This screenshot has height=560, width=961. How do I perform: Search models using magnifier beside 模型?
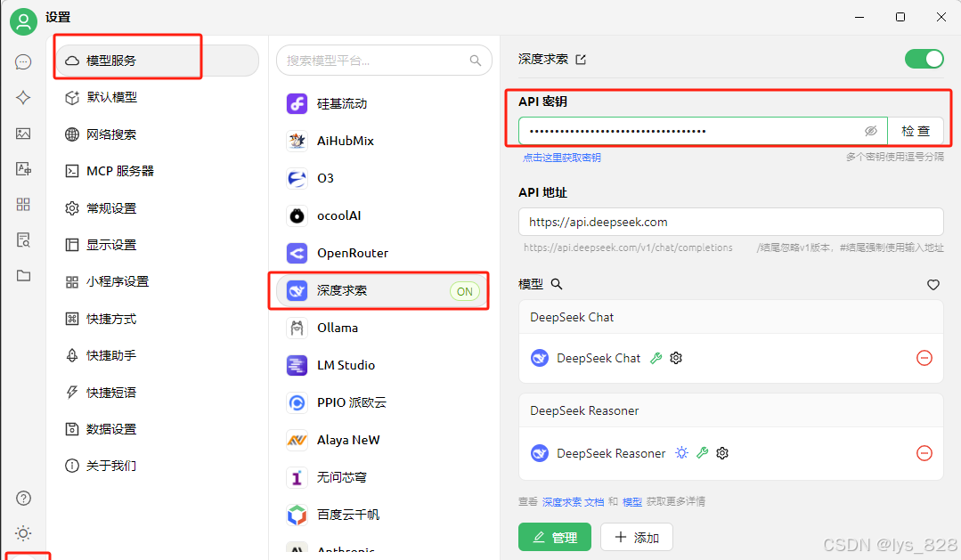557,284
